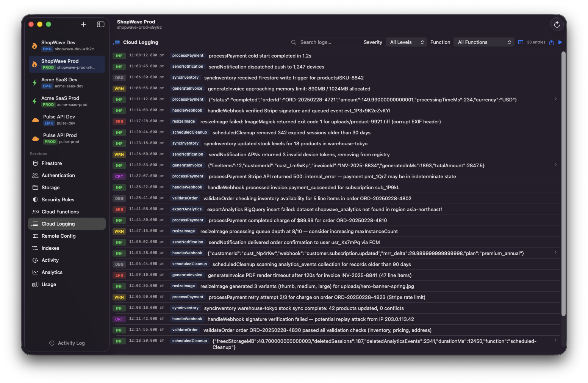The height and width of the screenshot is (383, 588).
Task: Click the search magnifier icon
Action: point(294,42)
